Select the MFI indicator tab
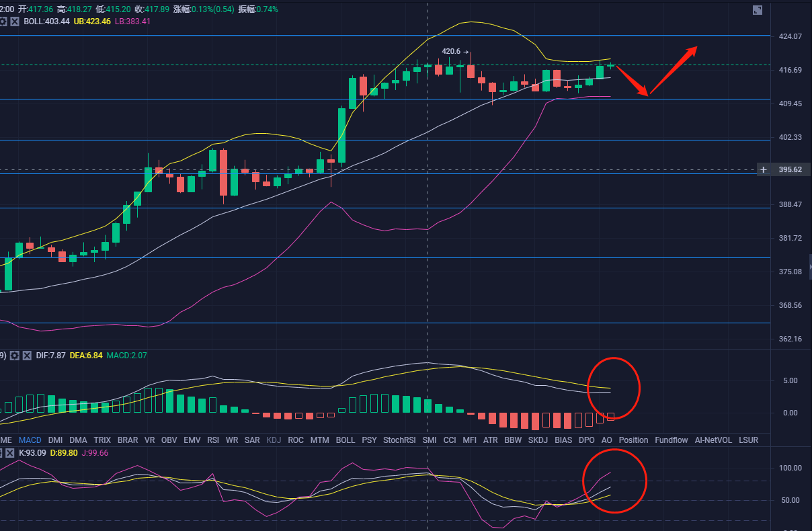The height and width of the screenshot is (531, 812). tap(470, 440)
